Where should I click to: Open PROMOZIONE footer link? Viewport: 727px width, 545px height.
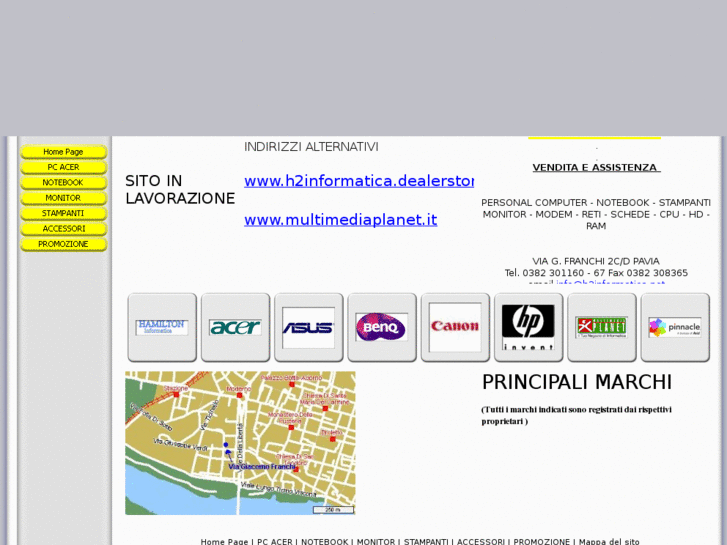[x=542, y=541]
